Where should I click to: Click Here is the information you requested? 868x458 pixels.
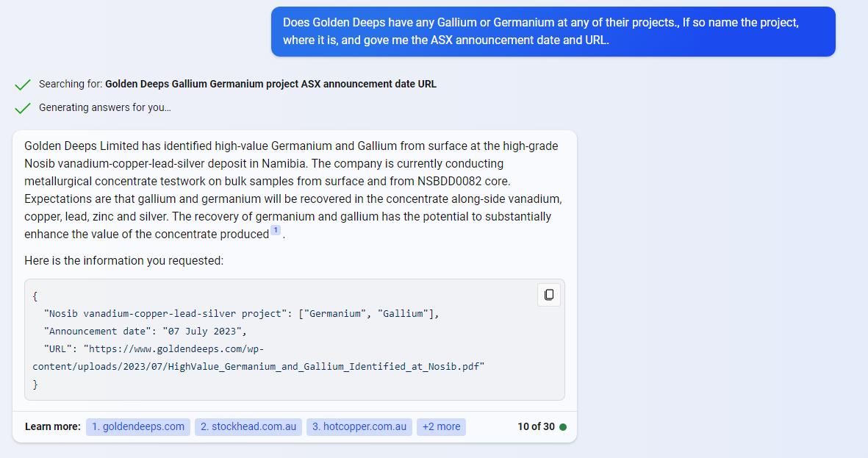pyautogui.click(x=123, y=260)
